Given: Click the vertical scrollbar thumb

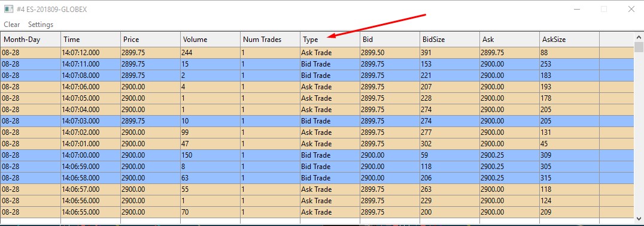Looking at the screenshot, I should pos(639,47).
